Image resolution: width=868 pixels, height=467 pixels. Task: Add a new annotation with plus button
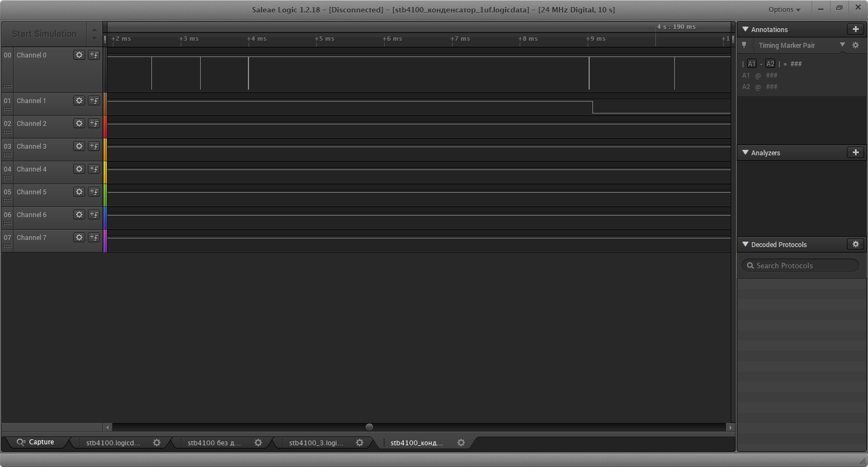(x=856, y=29)
